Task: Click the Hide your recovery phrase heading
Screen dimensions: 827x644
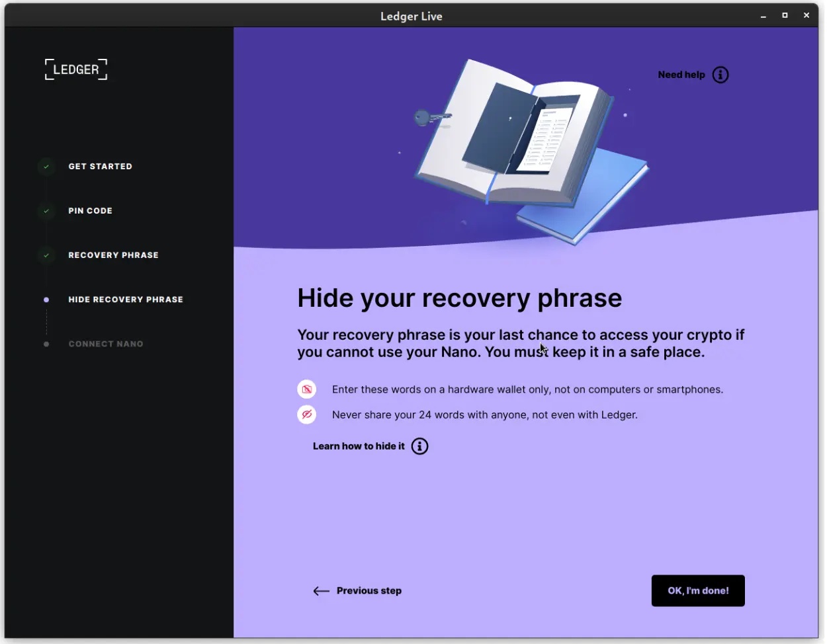Action: tap(460, 298)
